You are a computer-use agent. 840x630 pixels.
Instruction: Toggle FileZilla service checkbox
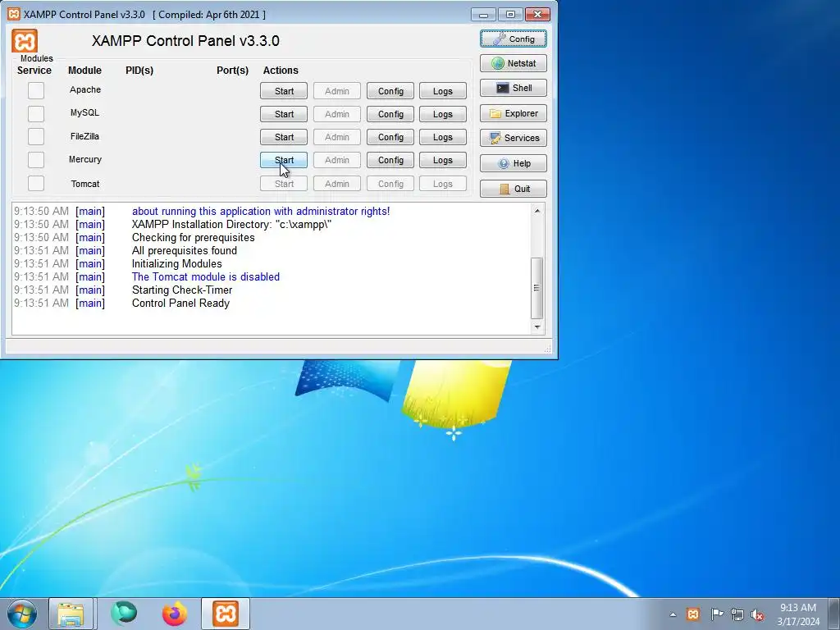(x=36, y=137)
